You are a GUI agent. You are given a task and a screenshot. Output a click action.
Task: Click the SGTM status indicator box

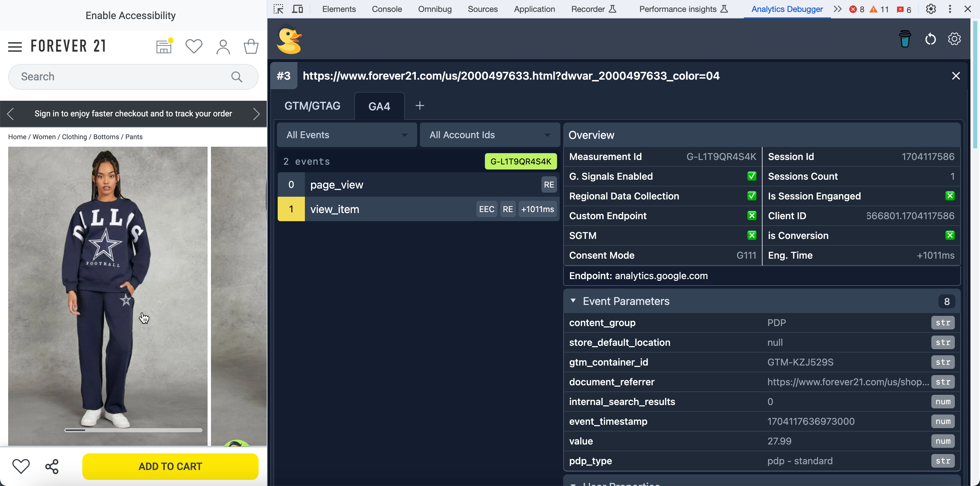click(x=751, y=236)
